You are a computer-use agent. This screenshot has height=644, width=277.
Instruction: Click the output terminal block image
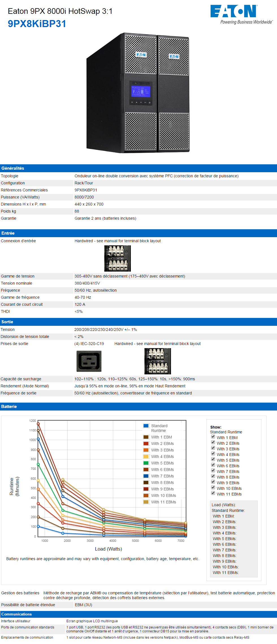pyautogui.click(x=158, y=361)
